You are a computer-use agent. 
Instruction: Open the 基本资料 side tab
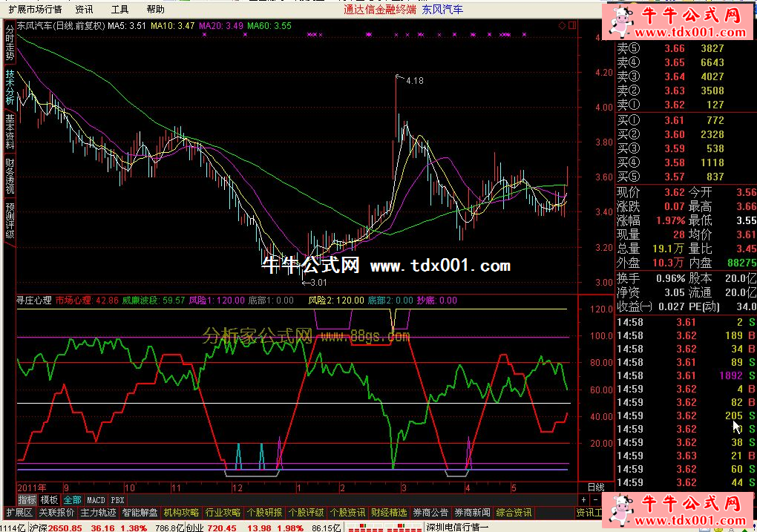coord(10,131)
